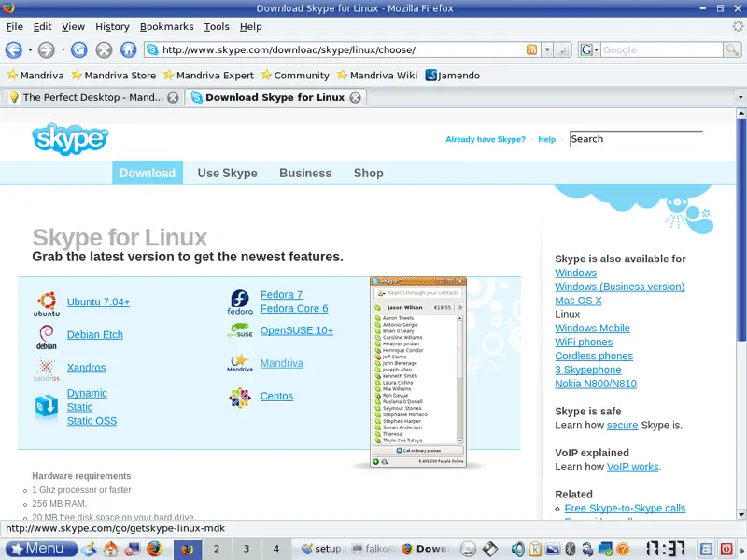Open the tab list dropdown arrow
This screenshot has width=747, height=560.
point(740,97)
